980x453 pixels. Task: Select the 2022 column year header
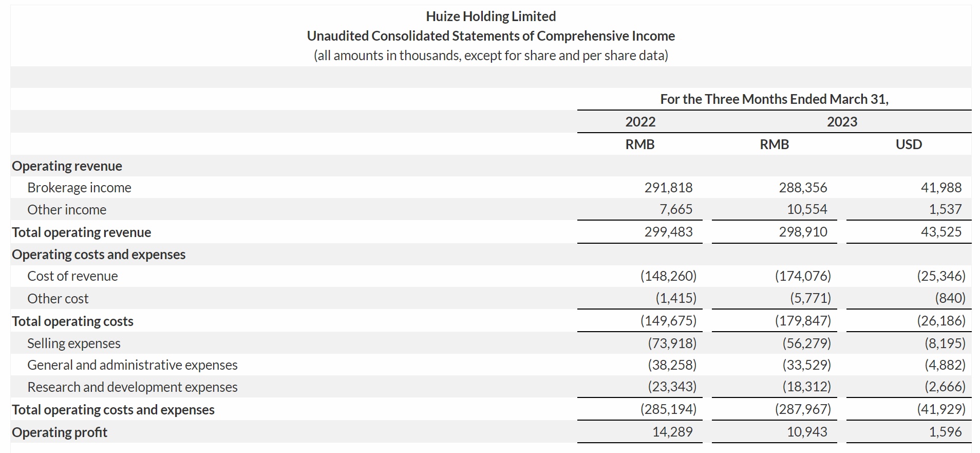(x=640, y=122)
